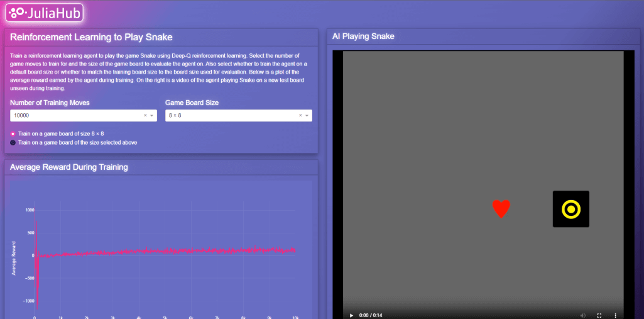Click the Average Reward During Training header
The height and width of the screenshot is (319, 644).
click(x=69, y=167)
